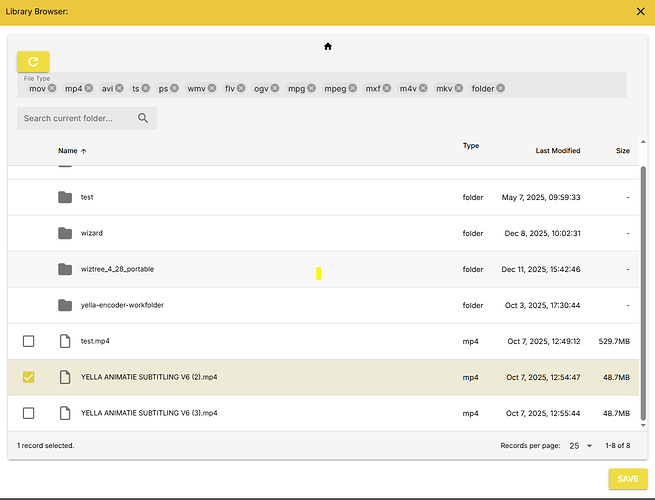The height and width of the screenshot is (500, 655).
Task: Uncheck YELLA ANIMATIE SUBTITLING V6 (2).mp4
Action: 28,377
